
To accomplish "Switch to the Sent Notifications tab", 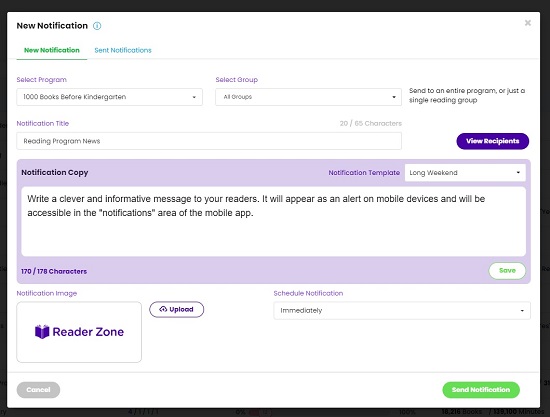I will (123, 50).
